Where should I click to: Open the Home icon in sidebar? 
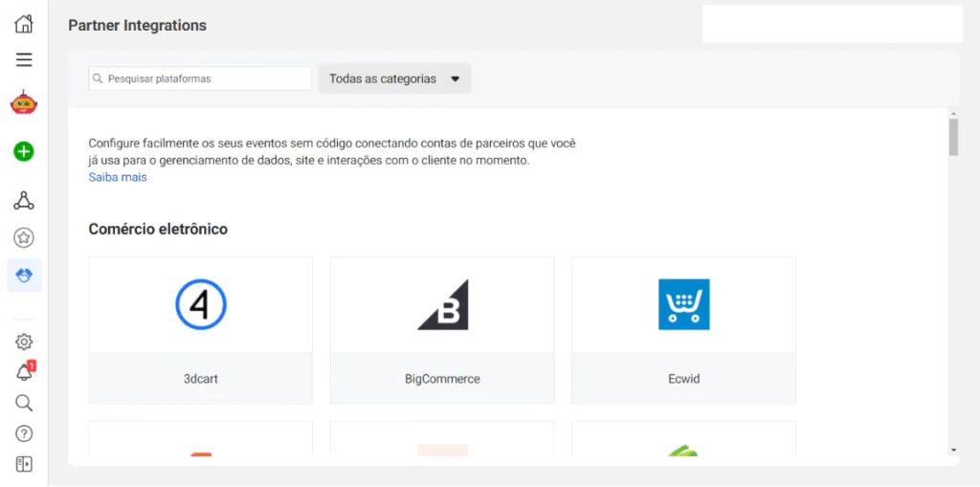[24, 24]
